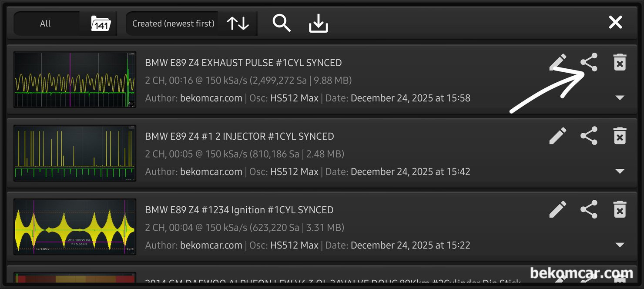Click the import download icon
The width and height of the screenshot is (644, 289).
pyautogui.click(x=319, y=23)
